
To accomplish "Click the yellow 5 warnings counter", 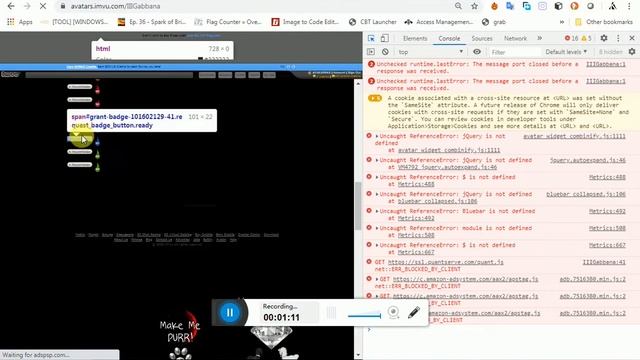I will tap(587, 38).
